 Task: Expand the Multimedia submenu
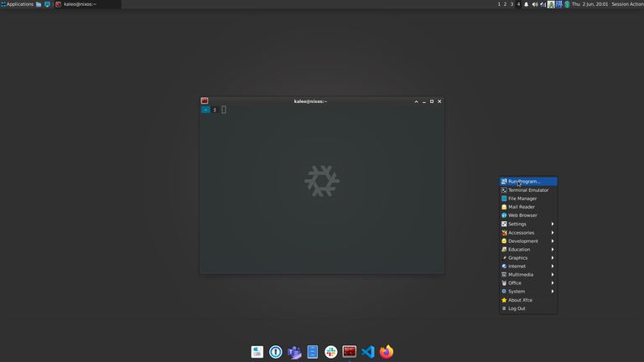coord(528,275)
